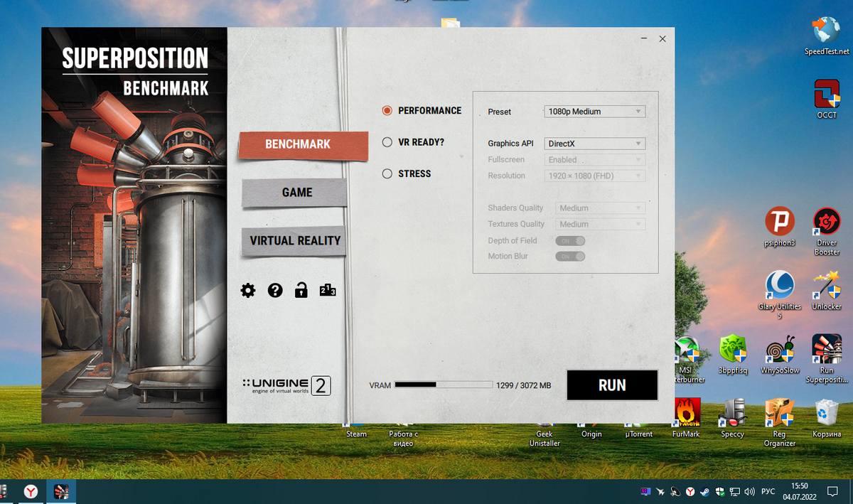Open µTorrent desktop item
Screen dimensions: 853x504
coord(639,434)
